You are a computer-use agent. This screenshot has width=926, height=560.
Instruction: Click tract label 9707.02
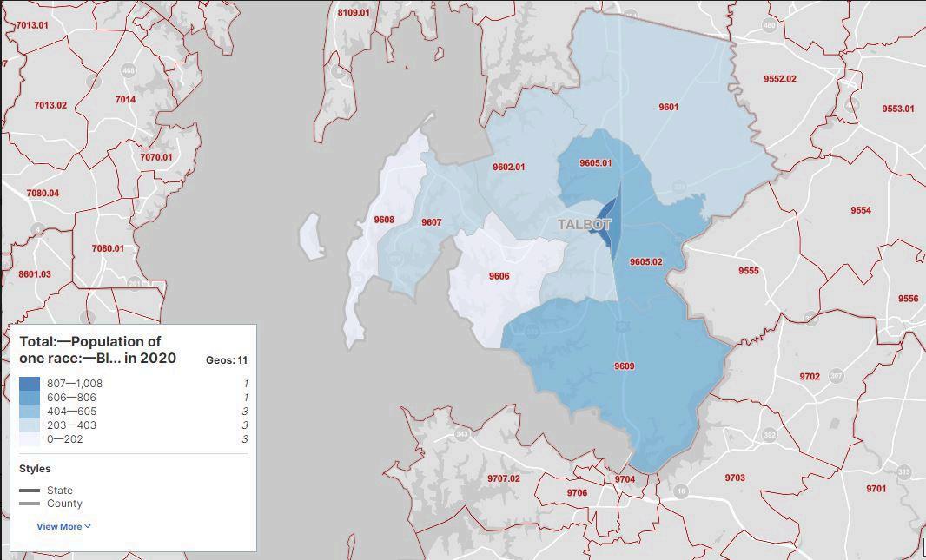(x=504, y=478)
